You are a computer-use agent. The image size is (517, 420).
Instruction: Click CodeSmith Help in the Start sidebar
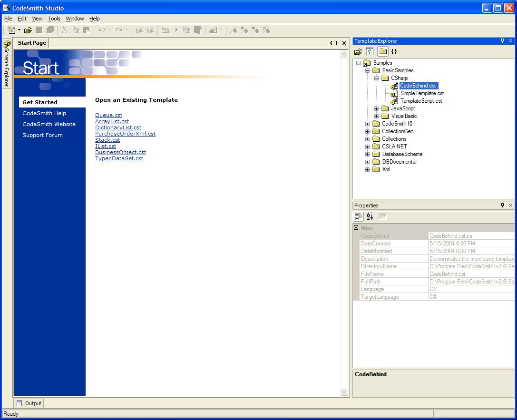pos(44,113)
